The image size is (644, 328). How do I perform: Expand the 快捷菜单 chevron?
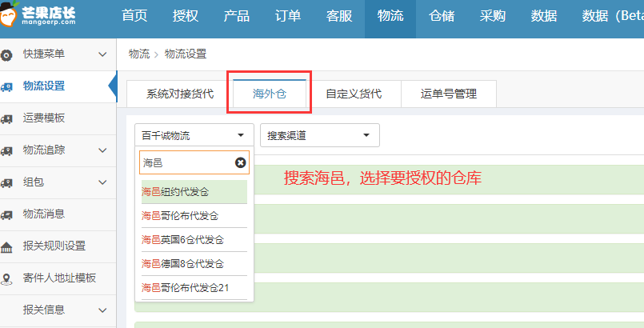pos(102,54)
